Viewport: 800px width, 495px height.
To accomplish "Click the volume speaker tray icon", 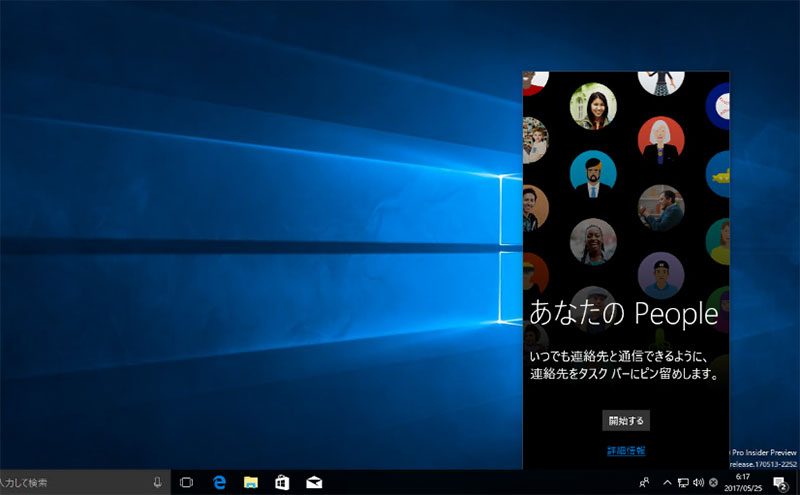I will click(x=698, y=482).
